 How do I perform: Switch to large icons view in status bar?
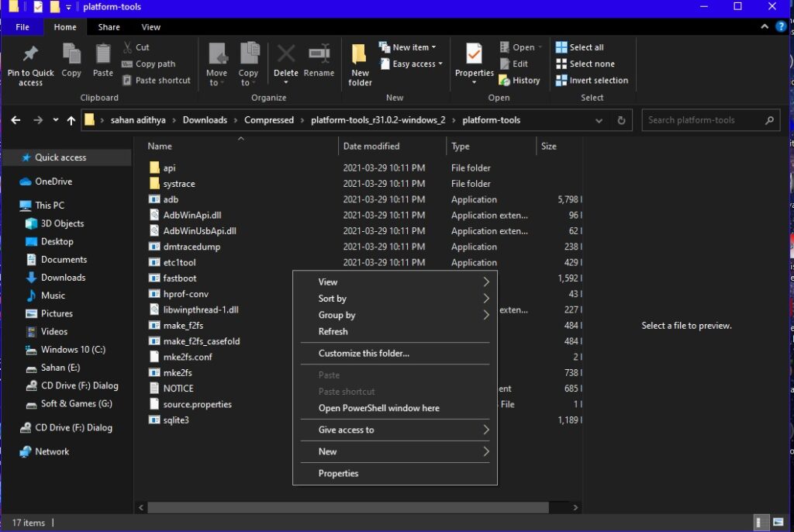point(778,523)
